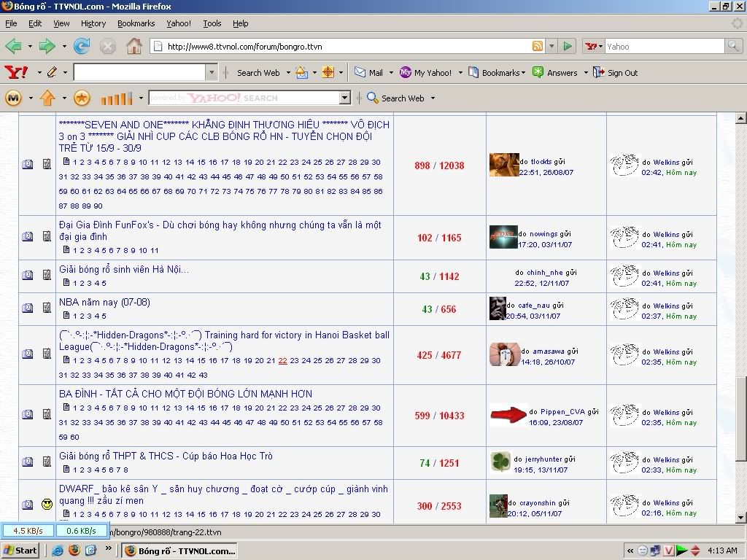The image size is (747, 560).
Task: Click the green Go arrow button
Action: click(568, 46)
